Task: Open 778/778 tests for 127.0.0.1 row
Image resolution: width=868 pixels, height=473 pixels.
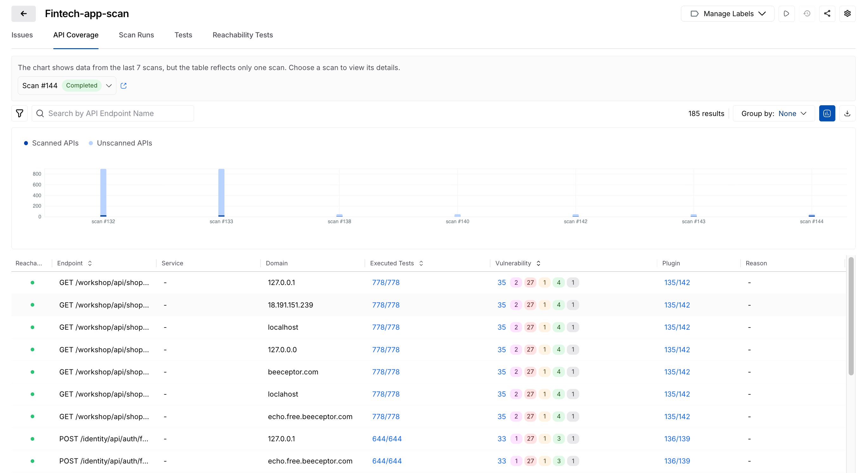Action: coord(386,282)
